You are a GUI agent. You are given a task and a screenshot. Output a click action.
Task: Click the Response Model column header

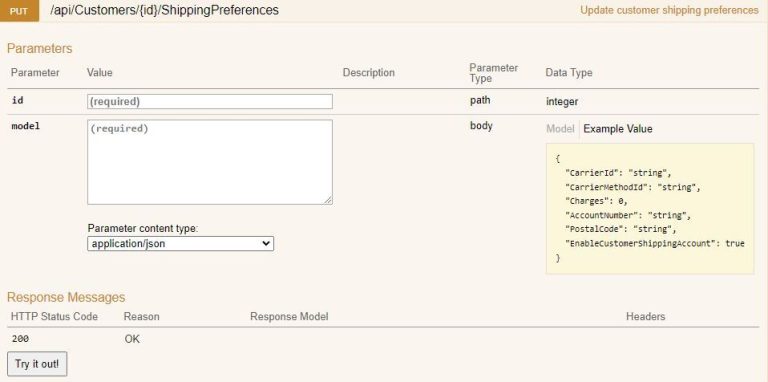289,316
